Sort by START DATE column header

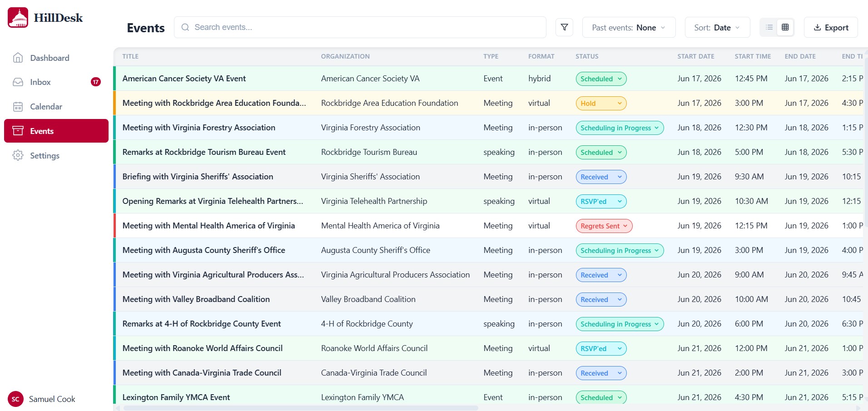coord(696,56)
